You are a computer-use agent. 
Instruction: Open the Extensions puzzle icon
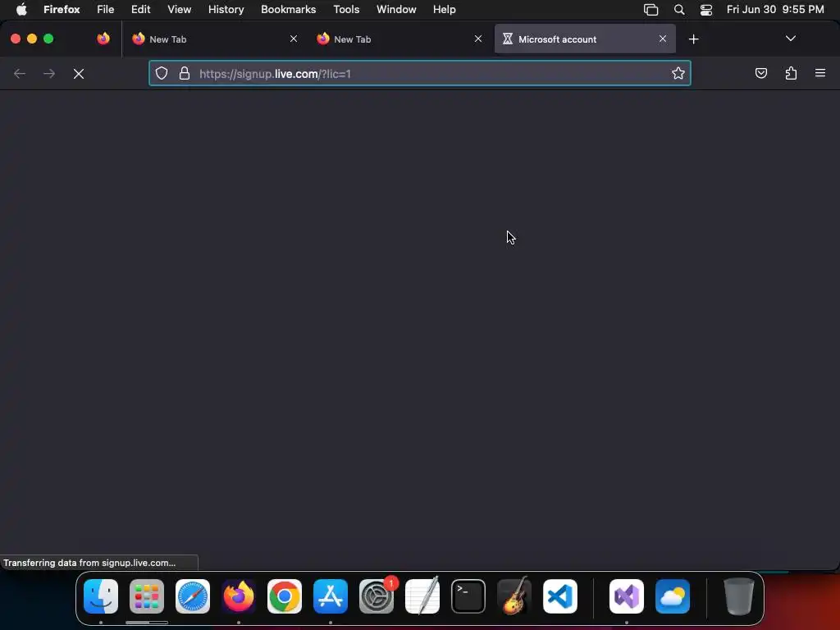791,73
